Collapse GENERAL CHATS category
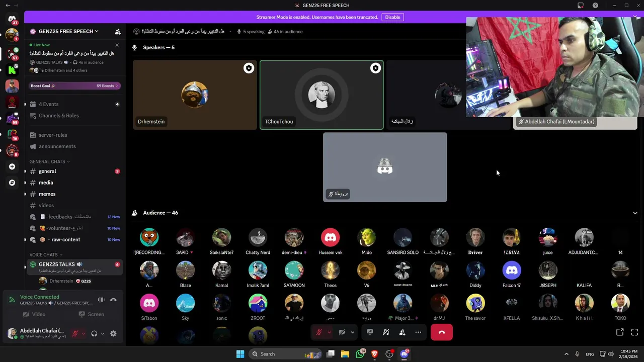 click(49, 161)
